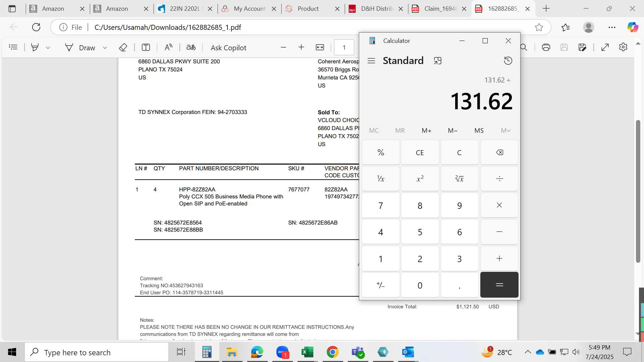Click the x squared key

[x=420, y=179]
